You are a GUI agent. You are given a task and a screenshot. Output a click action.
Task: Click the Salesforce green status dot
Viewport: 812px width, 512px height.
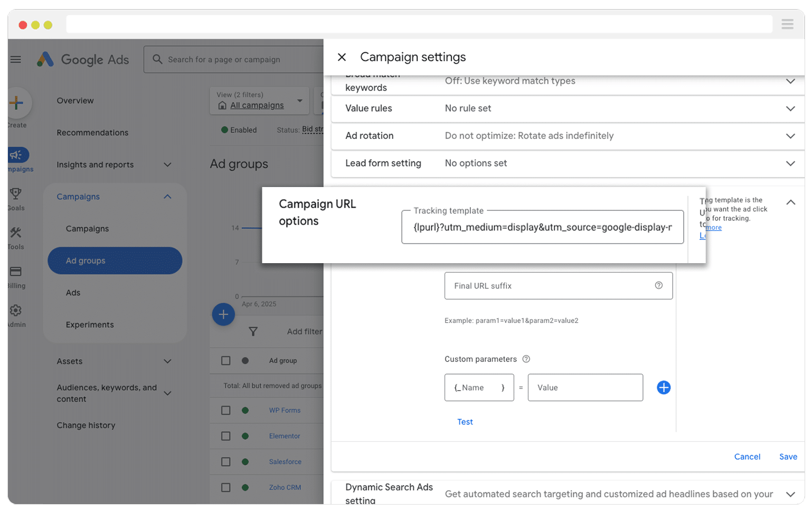click(x=245, y=461)
